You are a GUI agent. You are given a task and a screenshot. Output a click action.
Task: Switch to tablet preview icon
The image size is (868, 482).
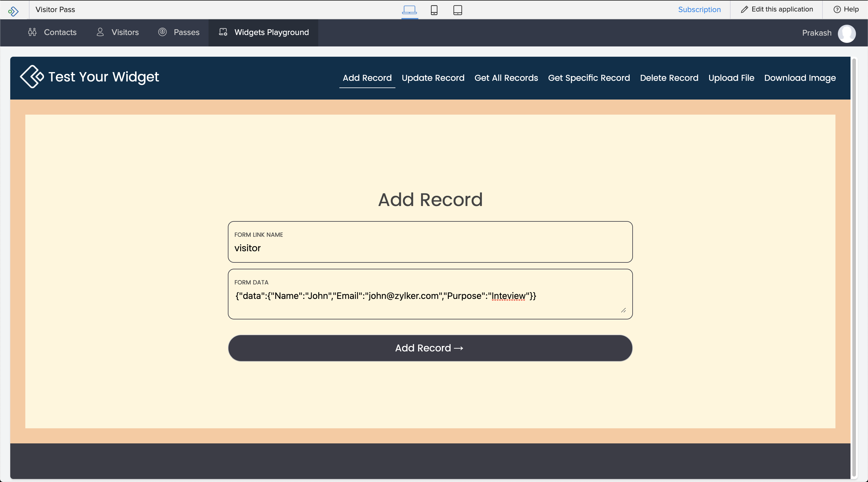coord(457,10)
